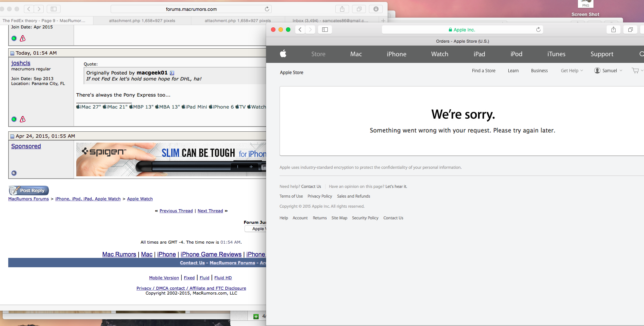This screenshot has height=326, width=644.
Task: Open the Learn link in the Apple Store
Action: coord(513,70)
